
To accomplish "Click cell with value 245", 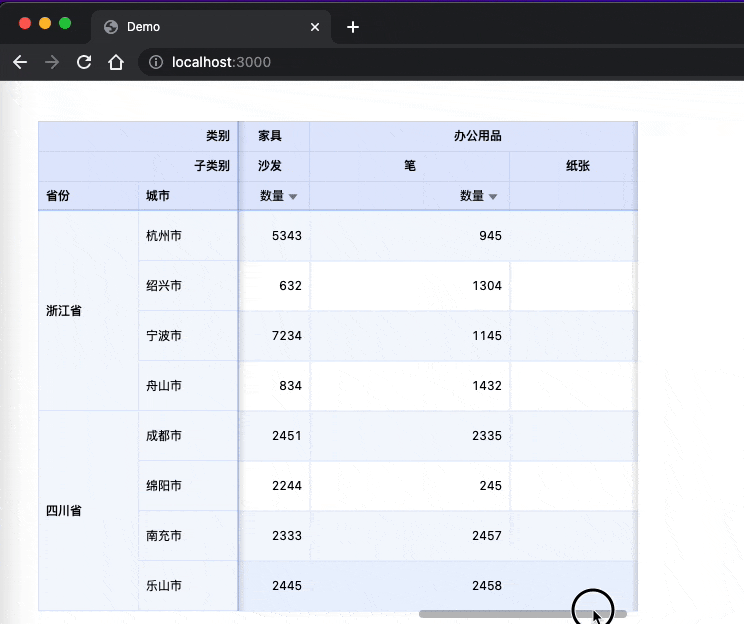I will [409, 485].
